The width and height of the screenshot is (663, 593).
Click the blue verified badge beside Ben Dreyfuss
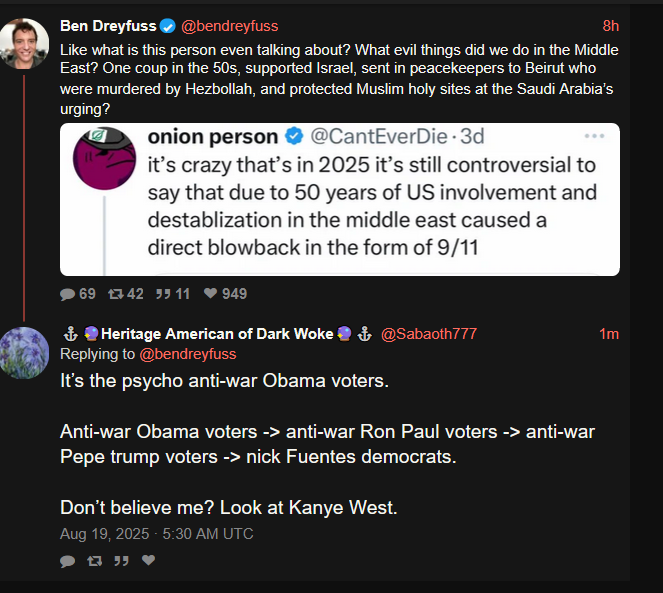[x=169, y=26]
